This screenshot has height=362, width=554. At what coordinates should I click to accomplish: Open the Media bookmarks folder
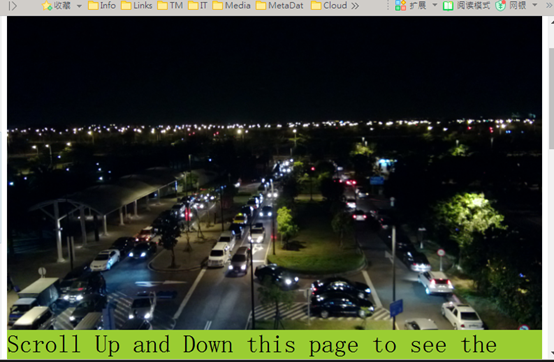[231, 6]
